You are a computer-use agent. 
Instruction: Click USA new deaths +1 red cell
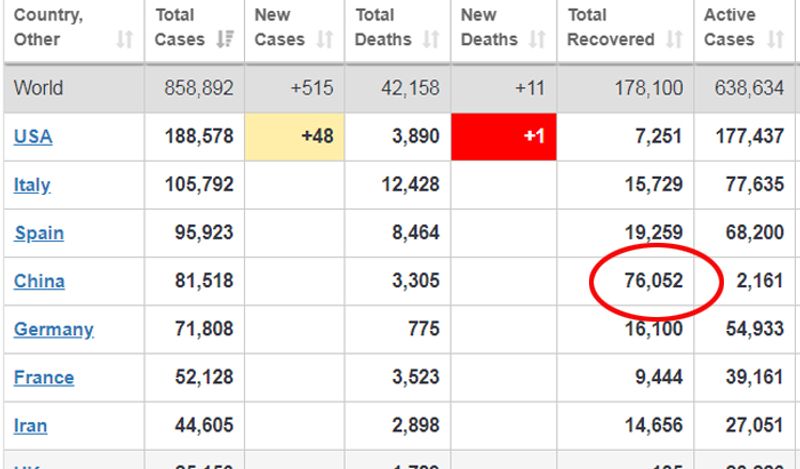coord(504,137)
